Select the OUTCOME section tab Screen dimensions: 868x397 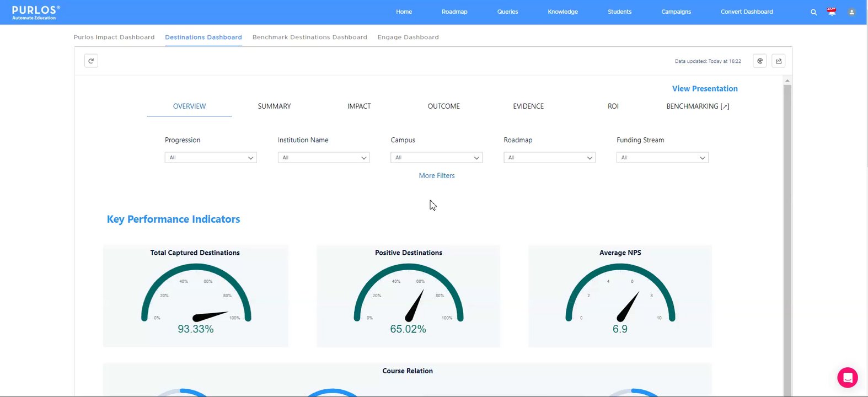click(x=444, y=106)
